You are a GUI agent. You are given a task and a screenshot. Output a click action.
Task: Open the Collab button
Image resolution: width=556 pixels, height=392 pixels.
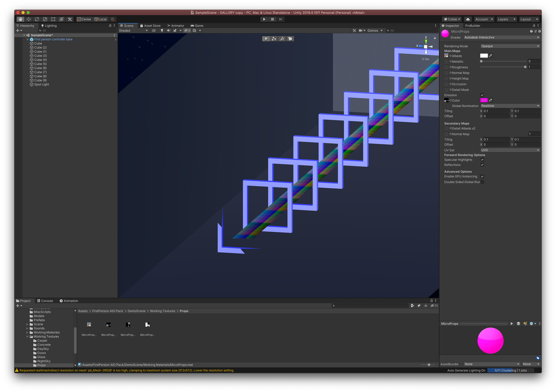point(452,19)
